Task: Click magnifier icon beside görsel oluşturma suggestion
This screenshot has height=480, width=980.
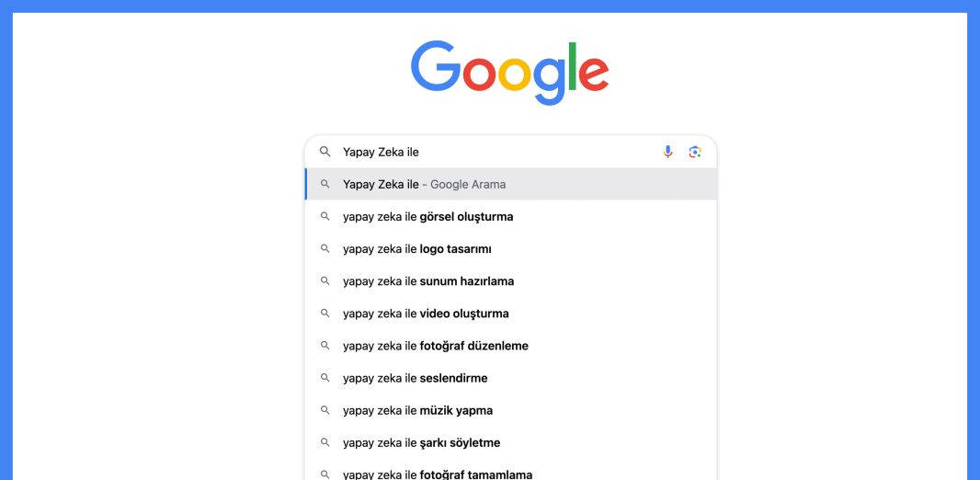Action: (x=325, y=216)
